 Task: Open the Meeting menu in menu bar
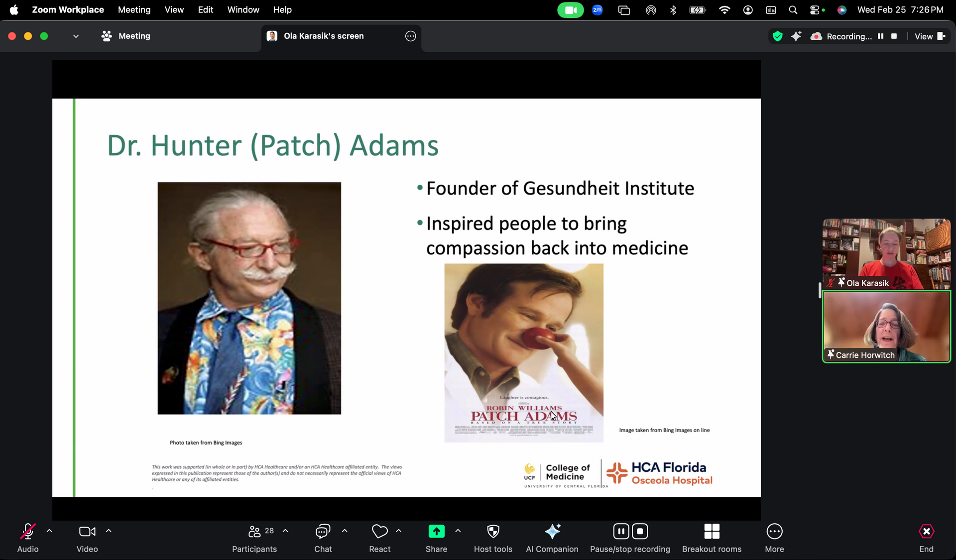(134, 9)
